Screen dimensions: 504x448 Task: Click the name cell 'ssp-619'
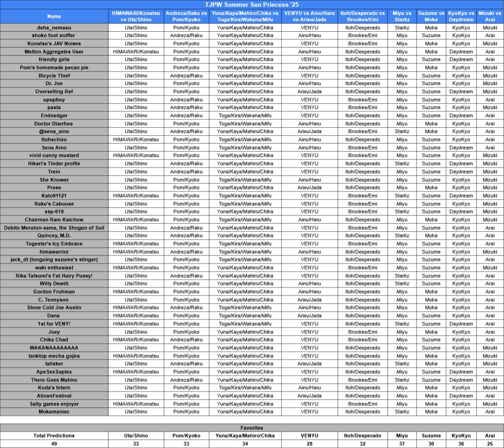(54, 212)
